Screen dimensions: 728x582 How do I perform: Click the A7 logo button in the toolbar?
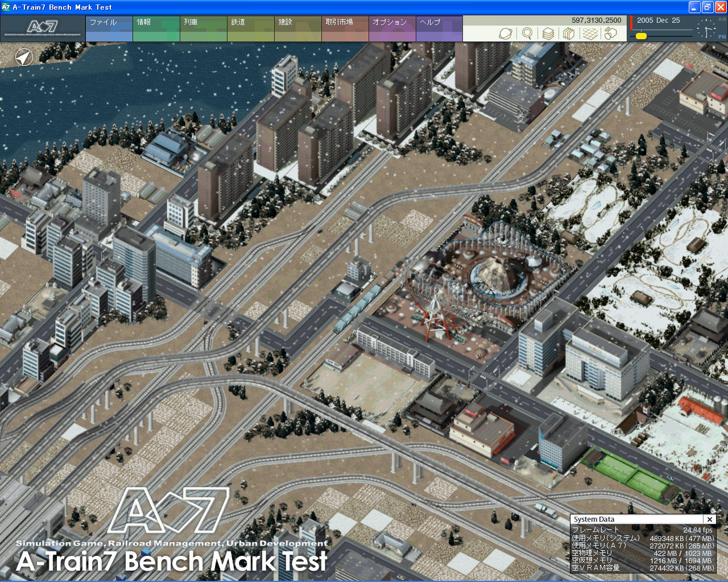pos(43,28)
